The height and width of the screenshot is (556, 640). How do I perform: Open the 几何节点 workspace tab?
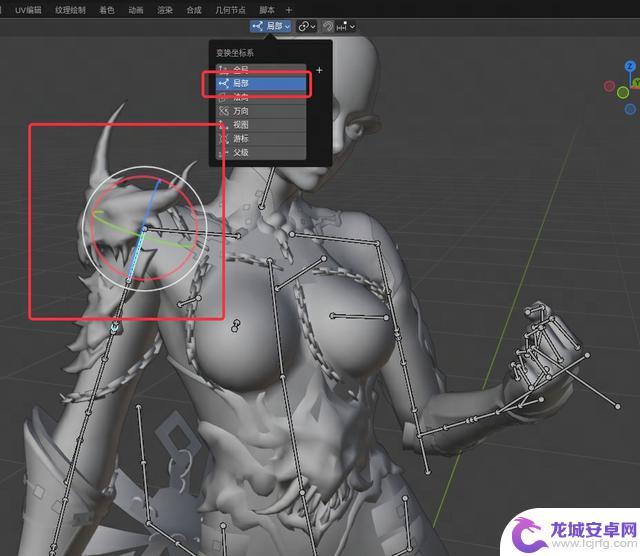click(230, 10)
